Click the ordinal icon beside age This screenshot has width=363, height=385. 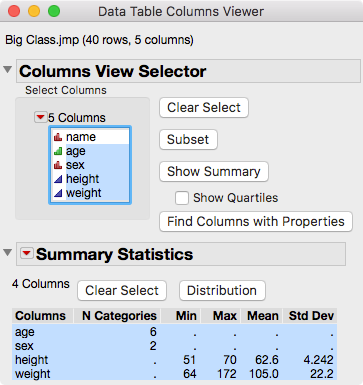click(58, 151)
